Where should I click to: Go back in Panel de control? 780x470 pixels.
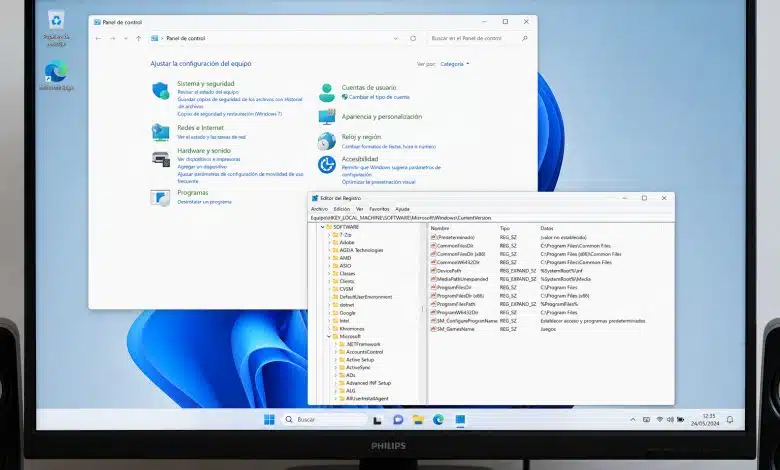[x=98, y=38]
